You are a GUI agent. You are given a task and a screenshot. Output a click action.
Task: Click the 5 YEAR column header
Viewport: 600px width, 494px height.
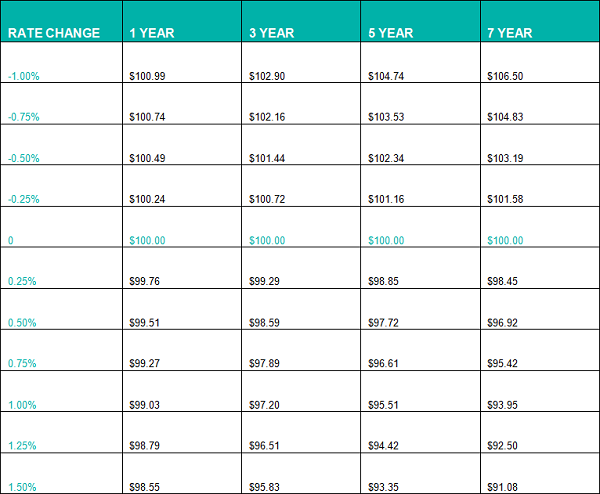coord(390,33)
